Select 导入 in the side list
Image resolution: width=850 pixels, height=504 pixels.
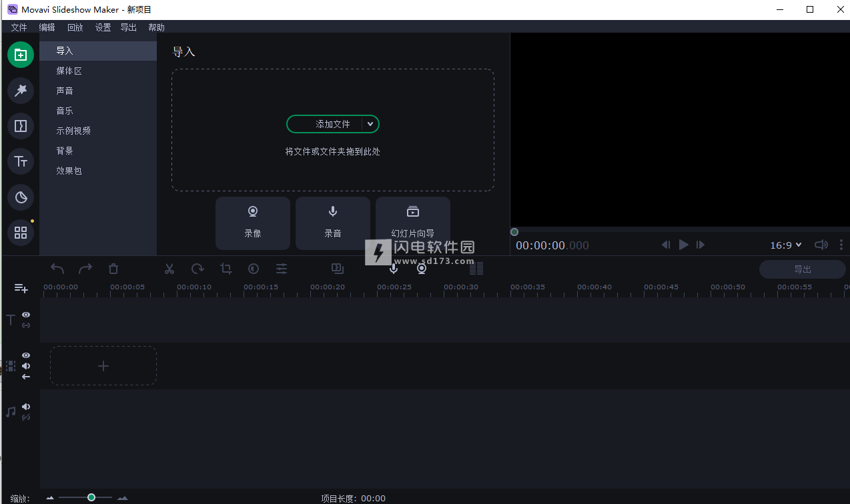[x=98, y=51]
